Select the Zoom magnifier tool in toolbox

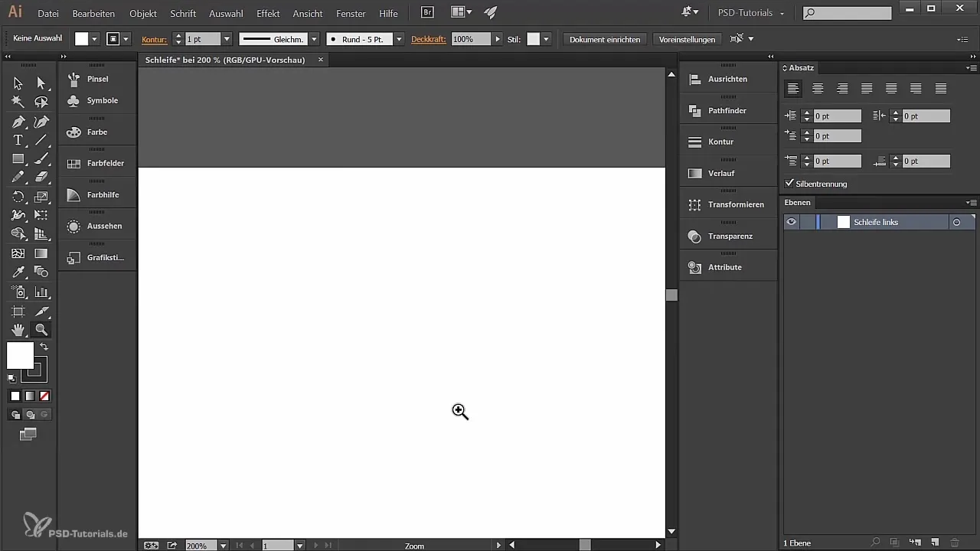pyautogui.click(x=41, y=330)
